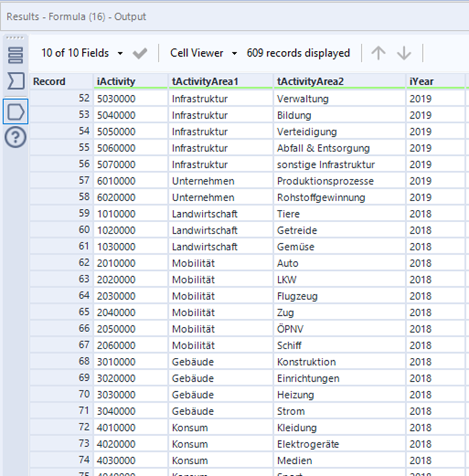The image size is (469, 476).
Task: Click the gray checkmark beside the Fields dropdown
Action: (x=140, y=53)
